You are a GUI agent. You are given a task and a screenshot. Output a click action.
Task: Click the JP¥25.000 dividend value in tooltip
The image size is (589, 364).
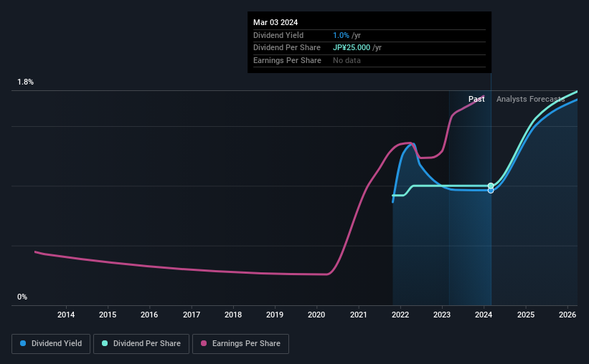(352, 48)
